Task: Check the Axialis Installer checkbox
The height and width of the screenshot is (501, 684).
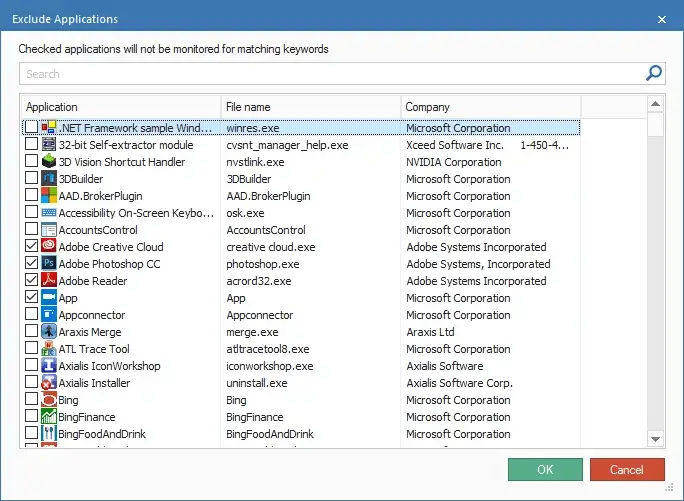Action: tap(32, 383)
